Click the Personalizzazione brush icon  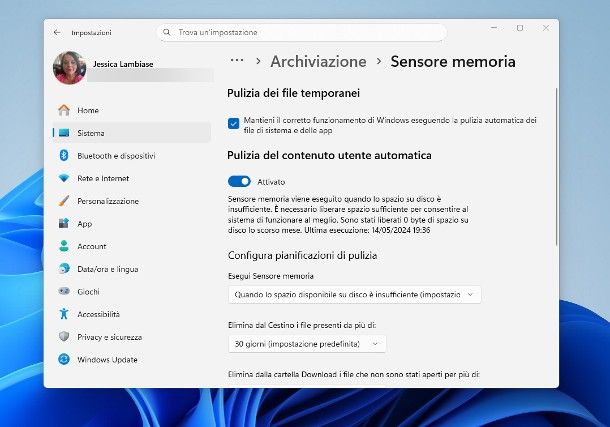[64, 201]
